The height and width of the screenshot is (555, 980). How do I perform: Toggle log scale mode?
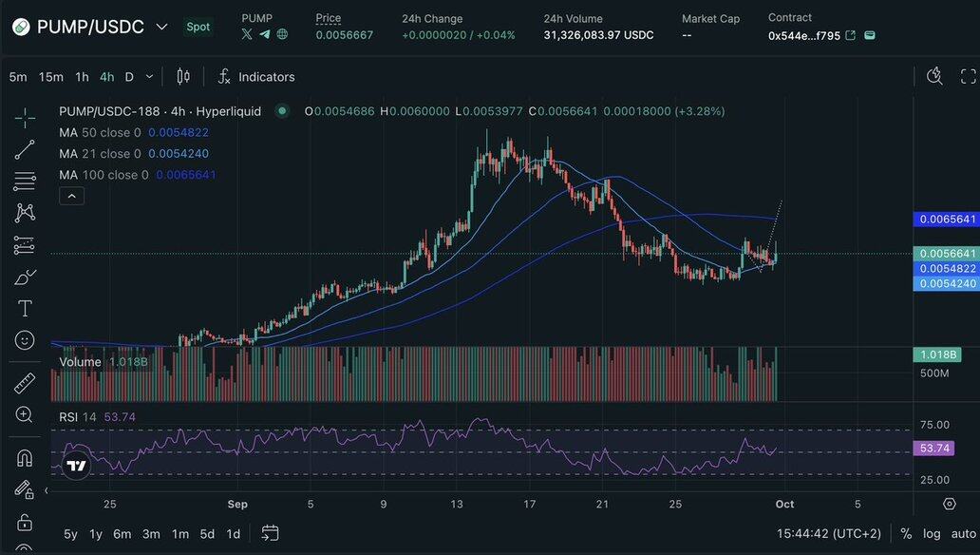932,534
